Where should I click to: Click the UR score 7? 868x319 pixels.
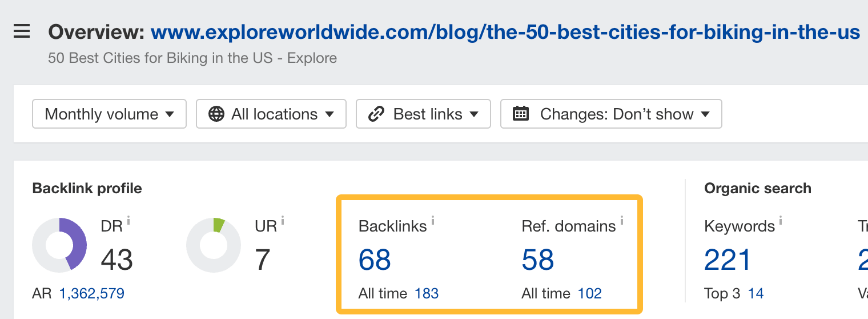click(x=263, y=260)
